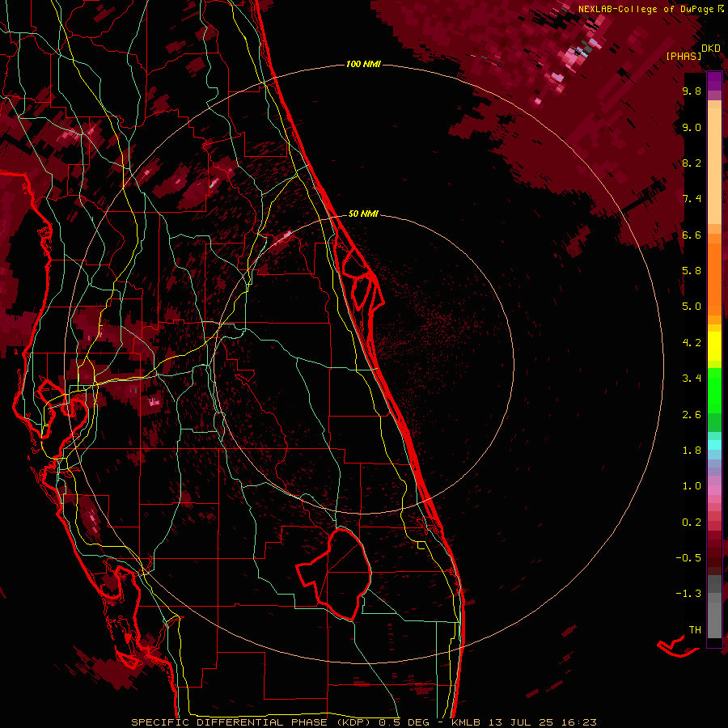Select the 1.8 value on the scale

[x=692, y=451]
